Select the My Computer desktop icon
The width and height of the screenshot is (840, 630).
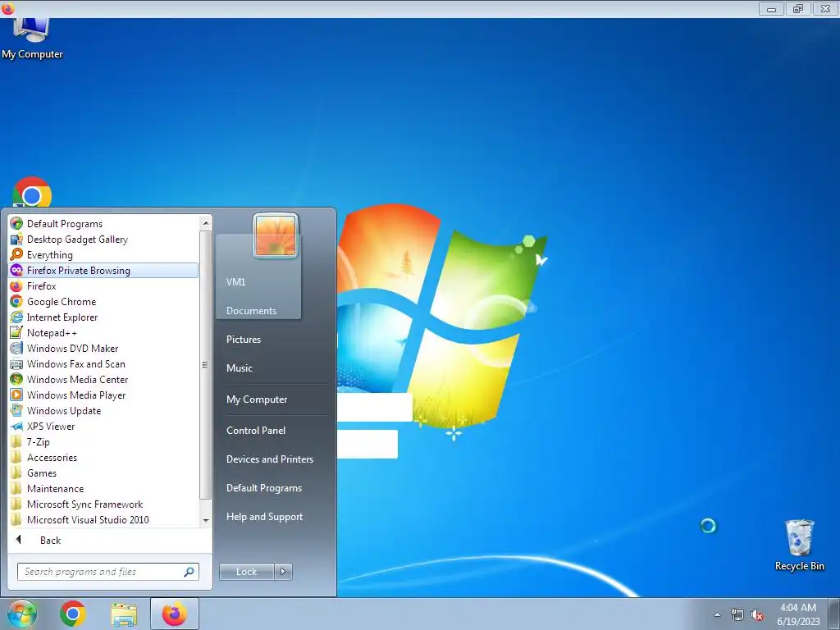[32, 39]
